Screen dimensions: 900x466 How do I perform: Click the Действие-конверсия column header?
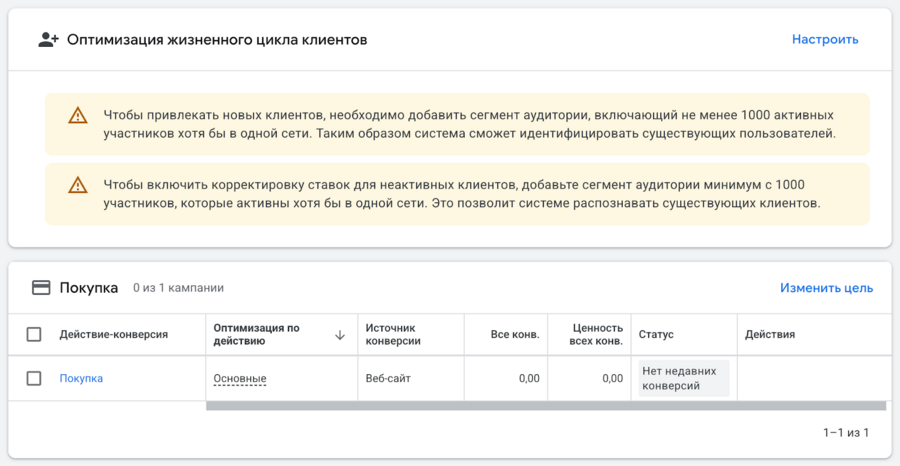point(114,335)
